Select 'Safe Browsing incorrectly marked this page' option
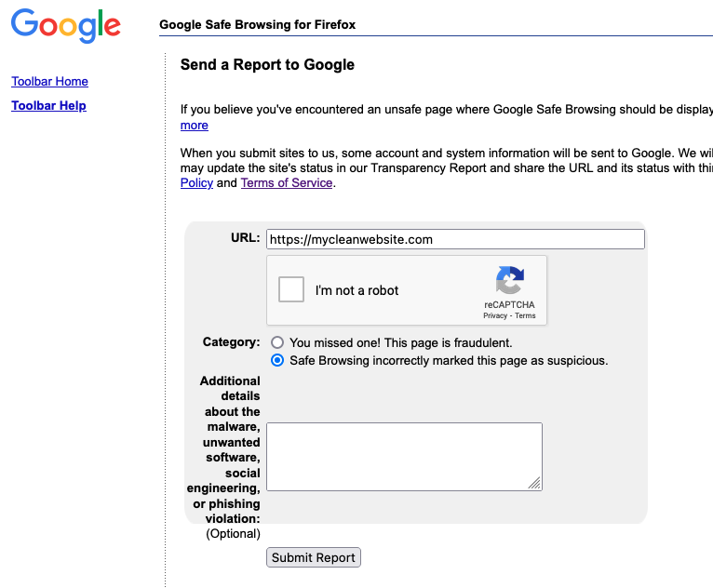The height and width of the screenshot is (588, 713). point(277,361)
